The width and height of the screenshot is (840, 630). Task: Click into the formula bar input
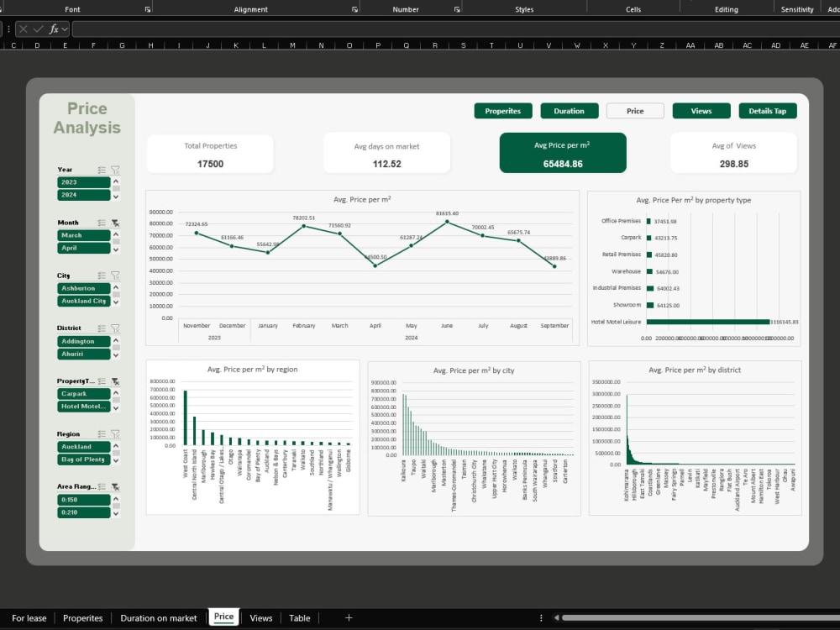(455, 29)
